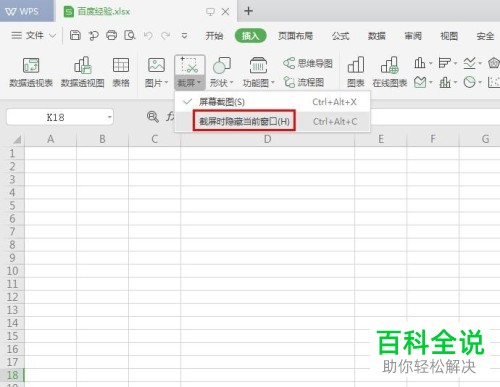Close the 百度经验.xlsx tab
This screenshot has height=387, width=500.
225,12
